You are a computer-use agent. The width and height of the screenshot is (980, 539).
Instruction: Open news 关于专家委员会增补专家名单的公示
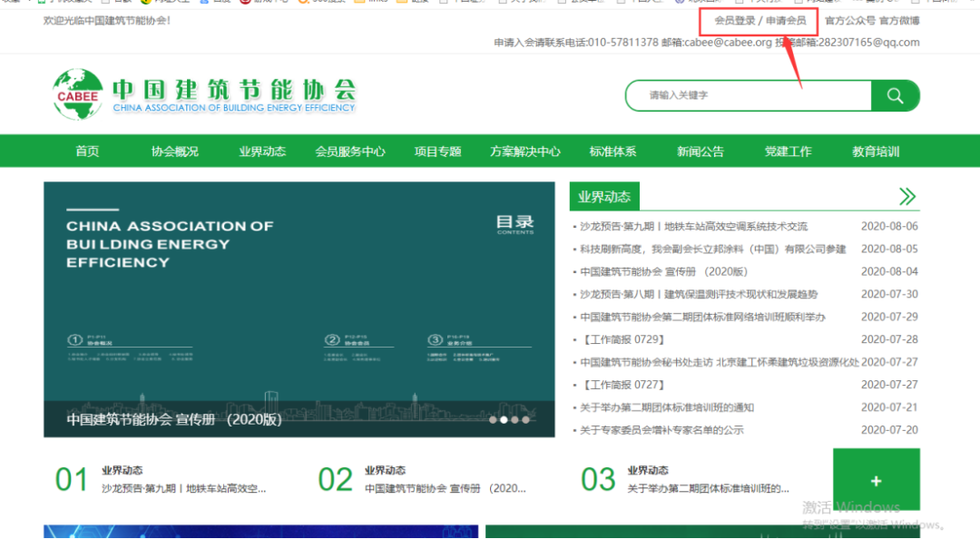tap(661, 430)
